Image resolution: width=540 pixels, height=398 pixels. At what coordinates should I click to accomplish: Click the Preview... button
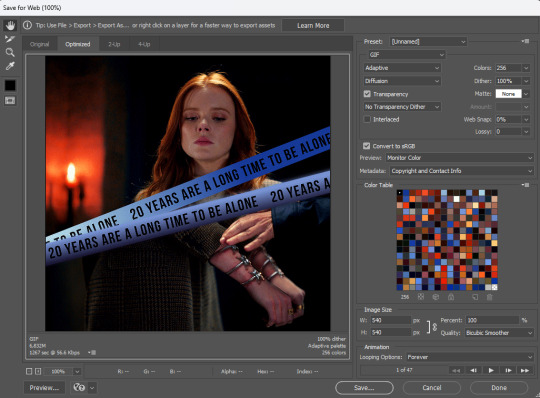(44, 388)
